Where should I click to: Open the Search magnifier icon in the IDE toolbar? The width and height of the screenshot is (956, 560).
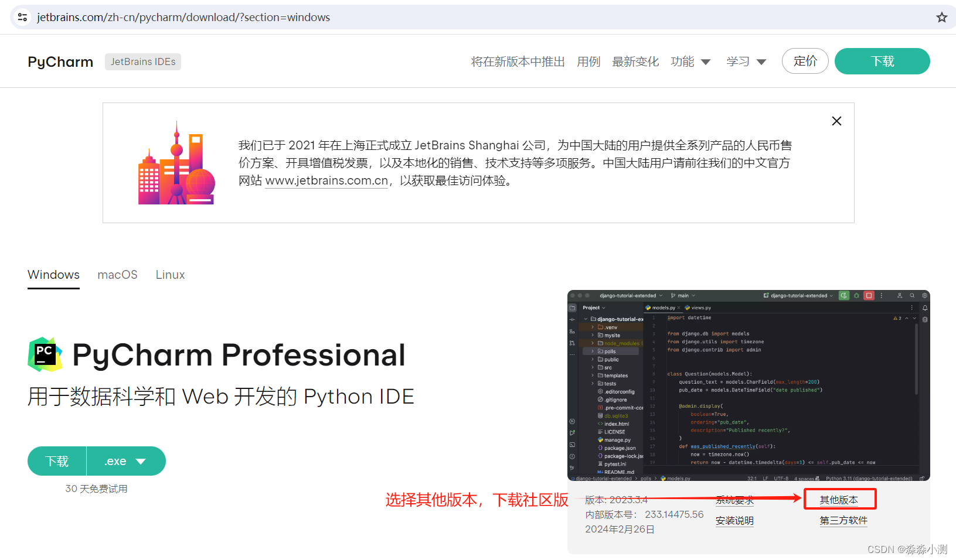tap(911, 296)
